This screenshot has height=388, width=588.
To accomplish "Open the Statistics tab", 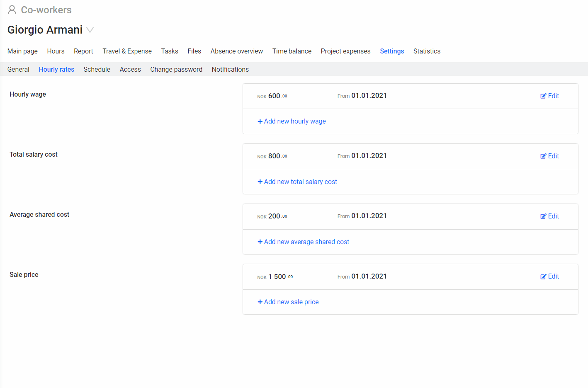I will (427, 51).
